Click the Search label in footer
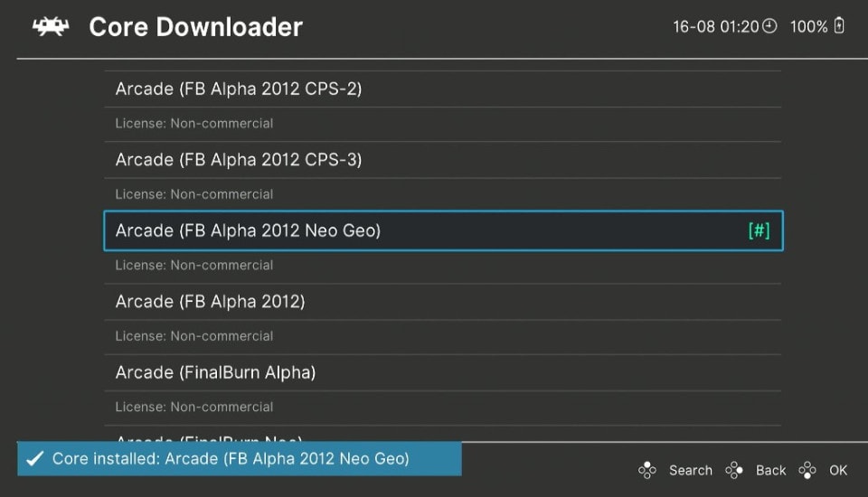Viewport: 868px width, 497px height. [x=690, y=471]
